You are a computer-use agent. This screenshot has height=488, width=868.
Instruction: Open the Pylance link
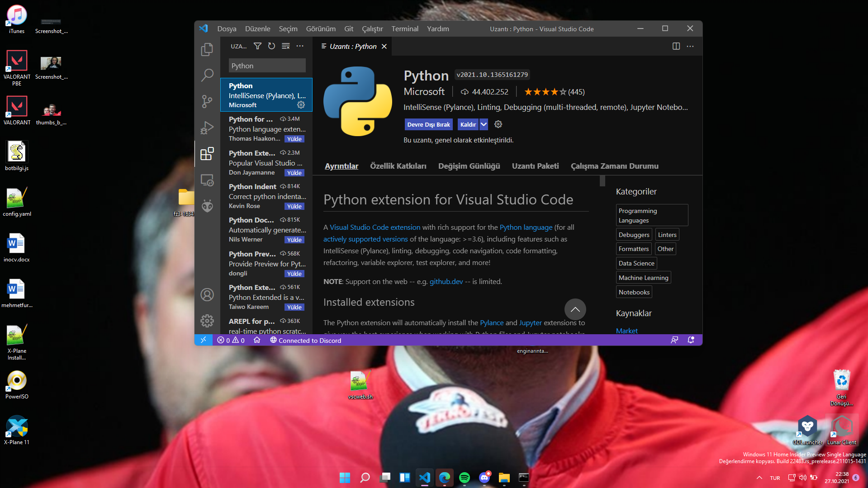(x=492, y=322)
